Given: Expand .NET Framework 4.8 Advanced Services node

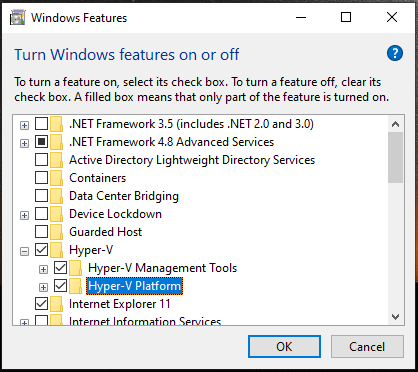Looking at the screenshot, I should (24, 144).
